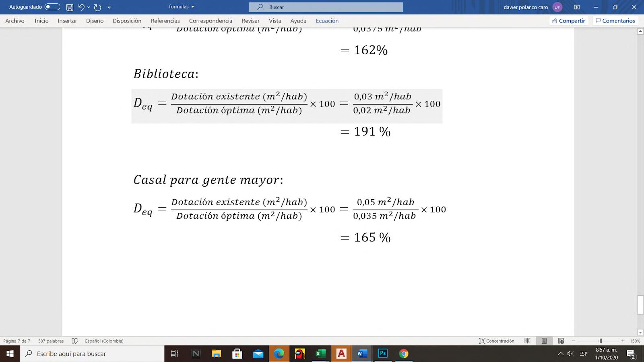Open File Explorer from taskbar

point(217,354)
